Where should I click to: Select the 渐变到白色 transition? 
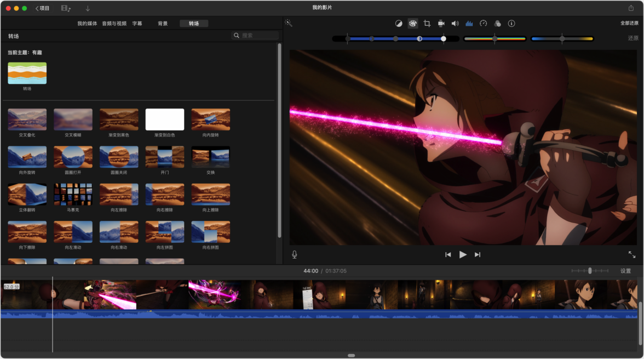[x=165, y=119]
